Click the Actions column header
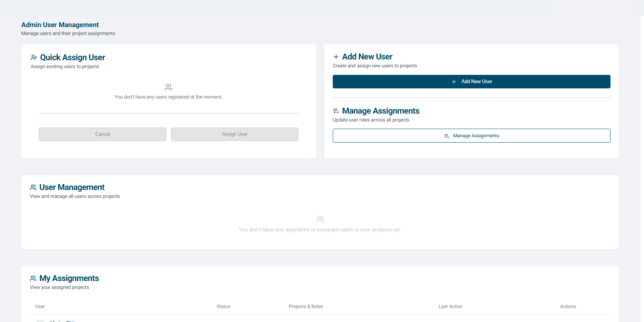Image resolution: width=644 pixels, height=322 pixels. click(x=568, y=307)
